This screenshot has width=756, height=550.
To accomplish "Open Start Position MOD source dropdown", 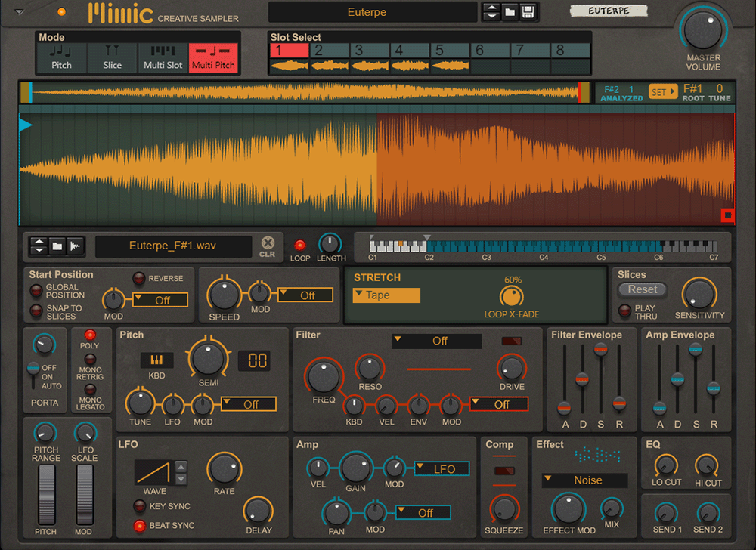I will (x=160, y=300).
